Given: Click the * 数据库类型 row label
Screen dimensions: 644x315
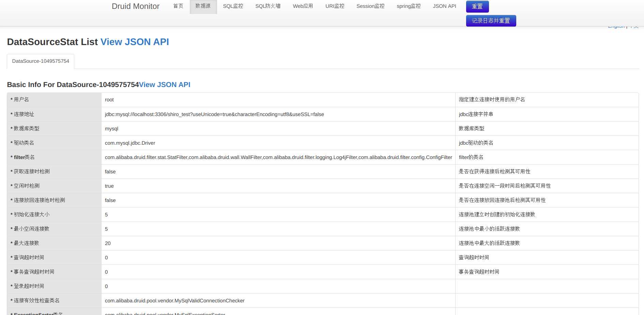Looking at the screenshot, I should (x=25, y=129).
